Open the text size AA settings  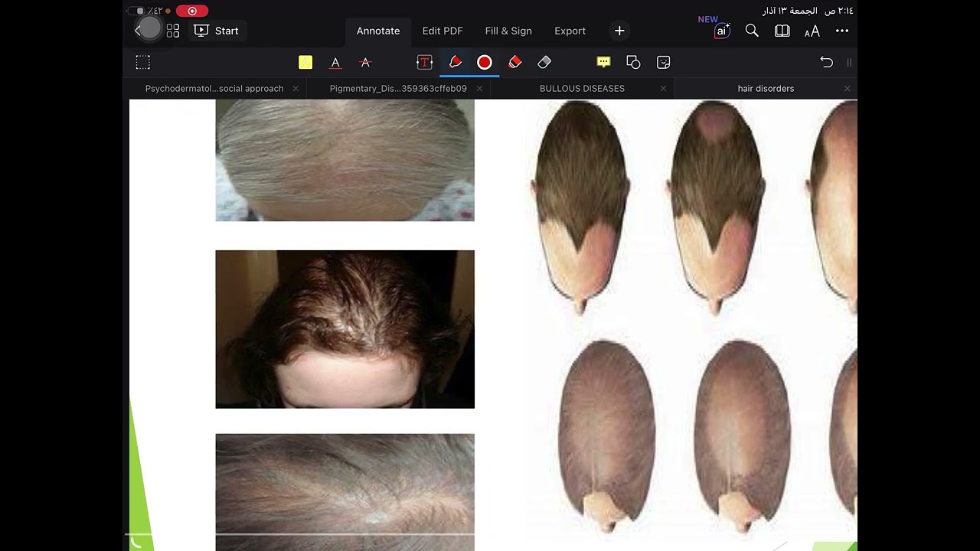tap(812, 31)
